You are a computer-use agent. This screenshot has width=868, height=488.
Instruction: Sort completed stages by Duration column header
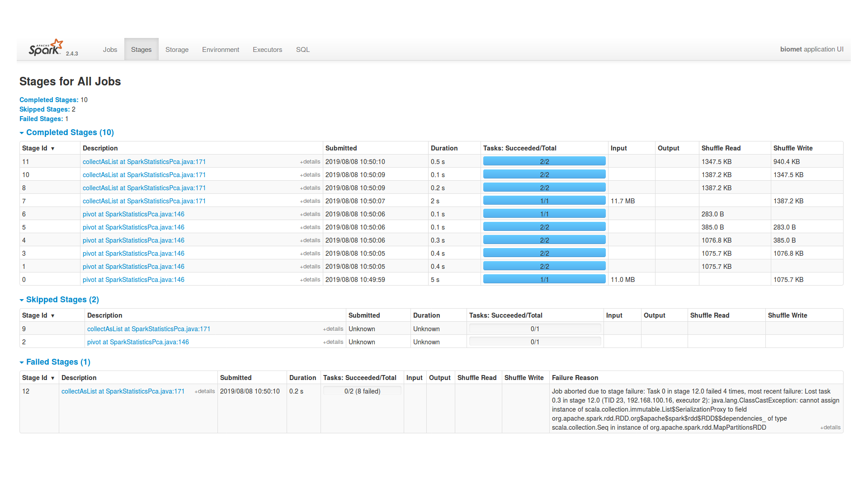point(444,148)
